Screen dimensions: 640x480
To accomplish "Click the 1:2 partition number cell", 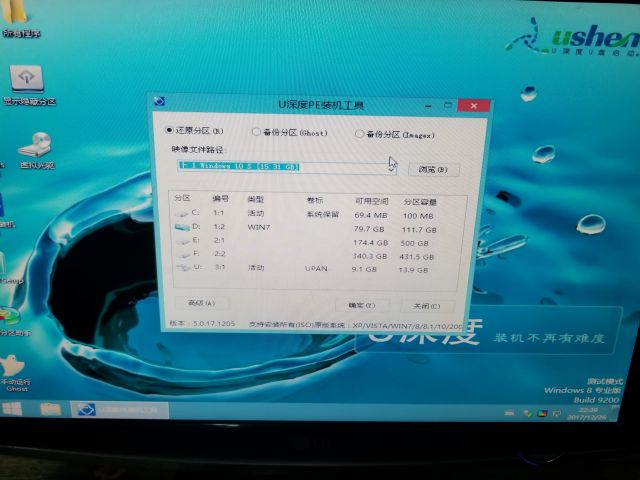I will click(219, 227).
